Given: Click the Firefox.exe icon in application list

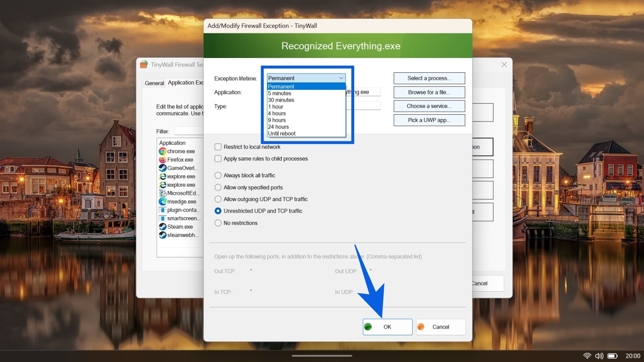Looking at the screenshot, I should click(163, 160).
